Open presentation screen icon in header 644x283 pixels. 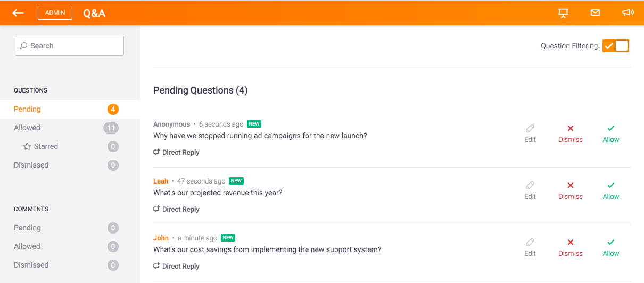pyautogui.click(x=563, y=13)
